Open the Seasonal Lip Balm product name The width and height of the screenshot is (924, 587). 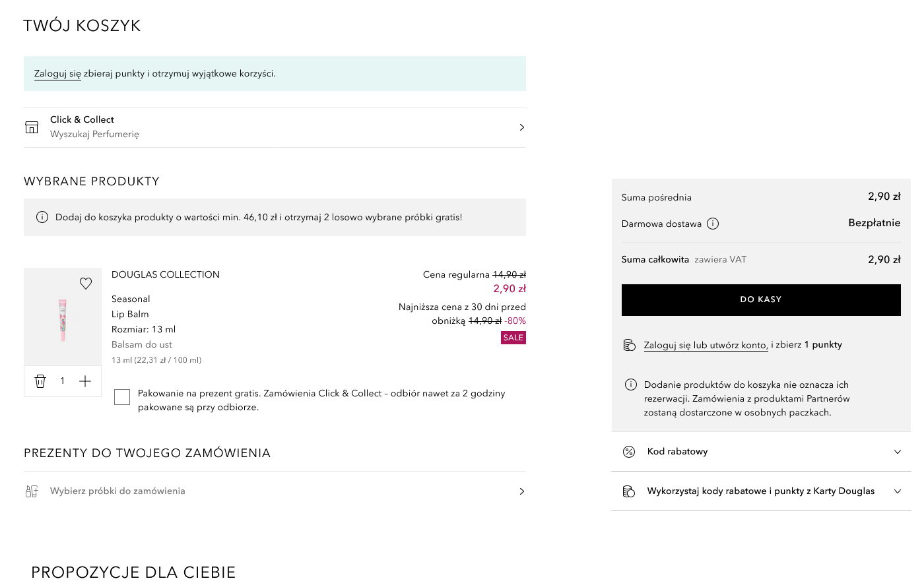tap(131, 307)
